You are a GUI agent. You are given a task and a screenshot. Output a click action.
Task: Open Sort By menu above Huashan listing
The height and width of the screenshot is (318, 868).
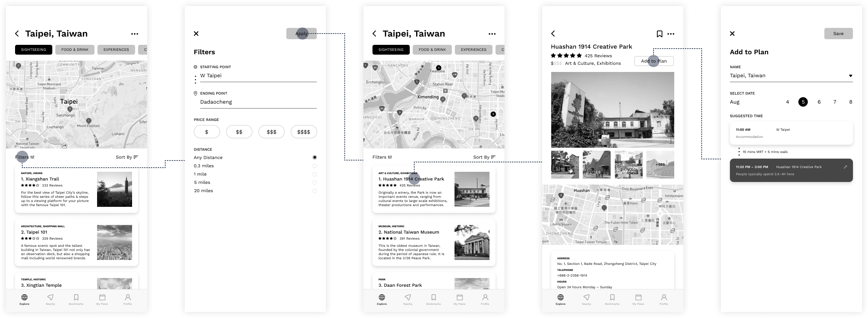point(484,157)
